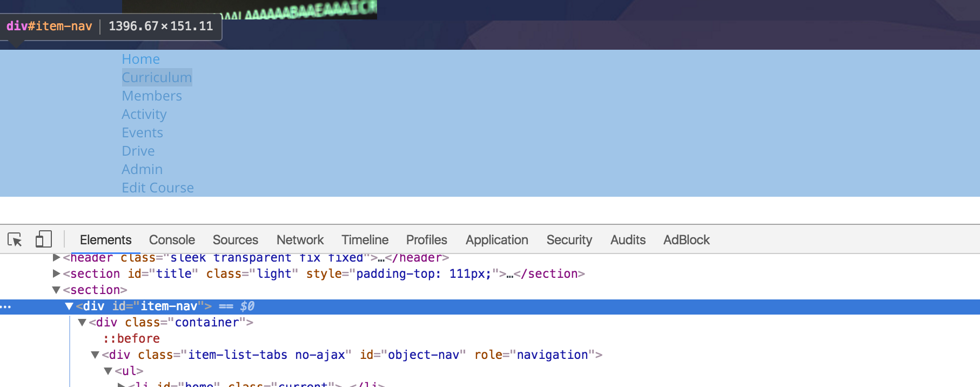The width and height of the screenshot is (980, 387).
Task: Collapse the plain section node
Action: [56, 290]
